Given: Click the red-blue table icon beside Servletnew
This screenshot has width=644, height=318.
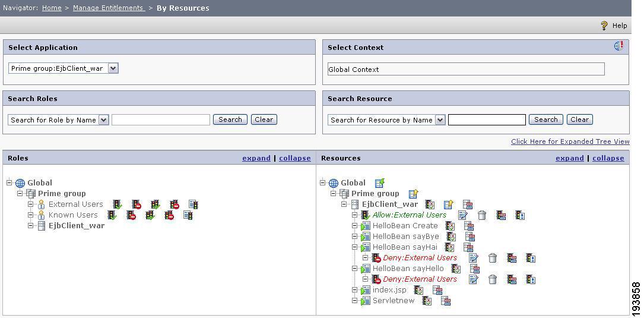Looking at the screenshot, I should tap(446, 301).
